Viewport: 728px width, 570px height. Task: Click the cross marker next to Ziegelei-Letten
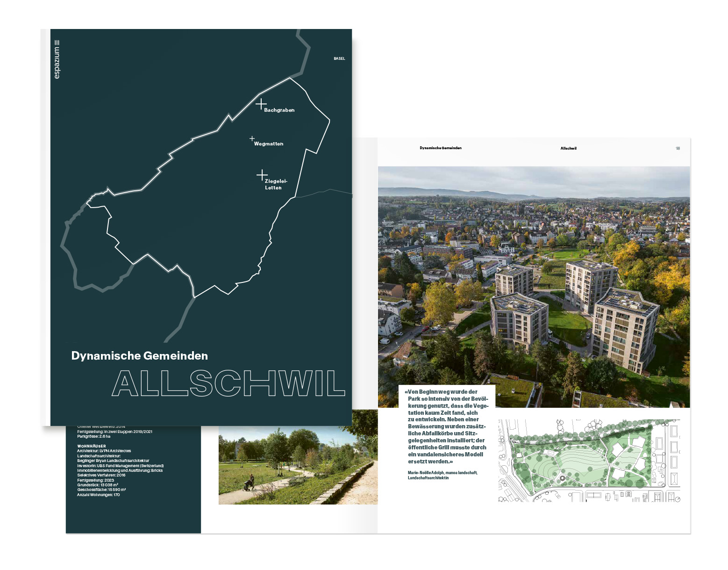[x=262, y=175]
